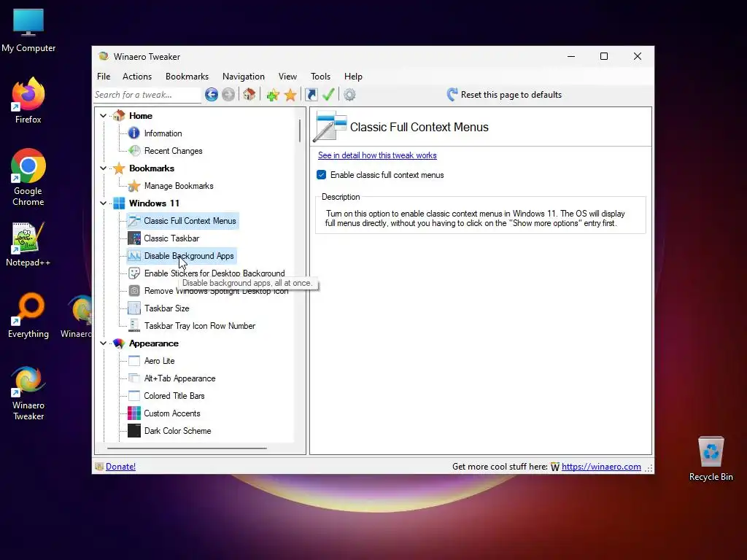Select the Firefox desktop icon

pos(28,101)
